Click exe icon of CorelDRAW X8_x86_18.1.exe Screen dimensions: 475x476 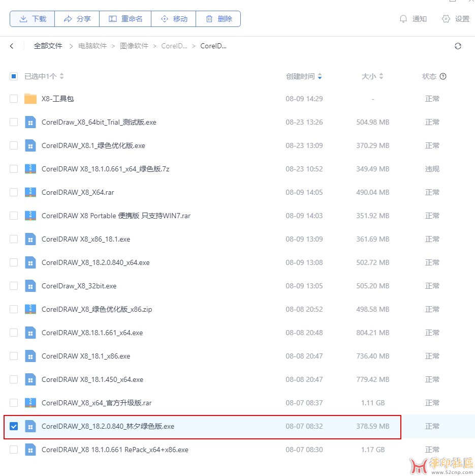click(30, 239)
